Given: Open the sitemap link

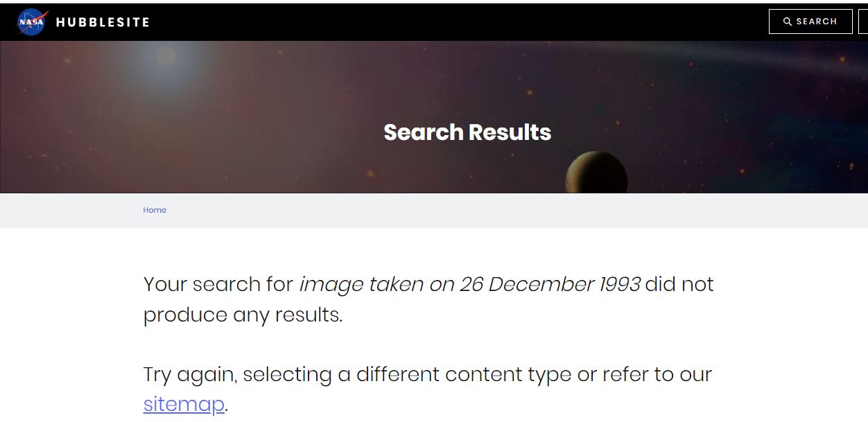Looking at the screenshot, I should (x=184, y=404).
